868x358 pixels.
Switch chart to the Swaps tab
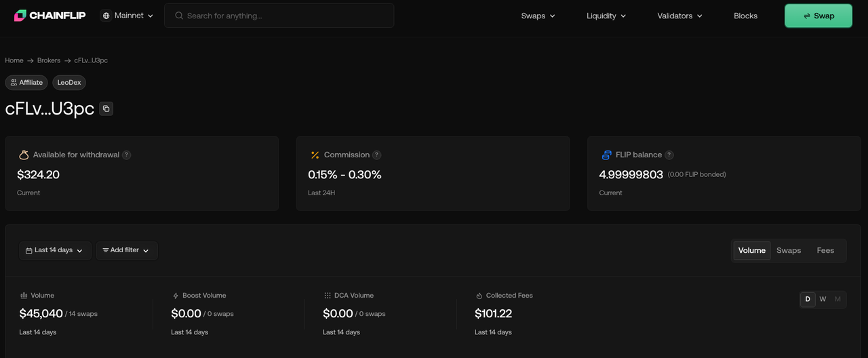[789, 250]
